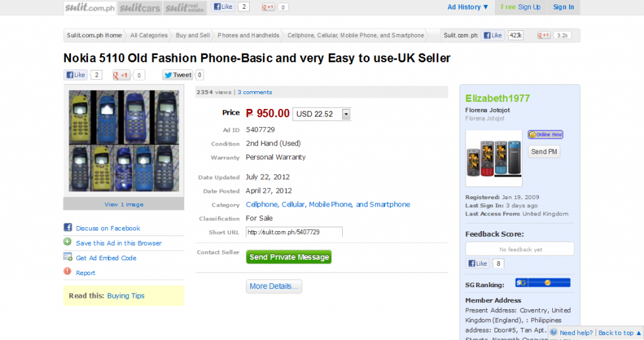Expand More Details section
The image size is (644, 340).
point(274,286)
